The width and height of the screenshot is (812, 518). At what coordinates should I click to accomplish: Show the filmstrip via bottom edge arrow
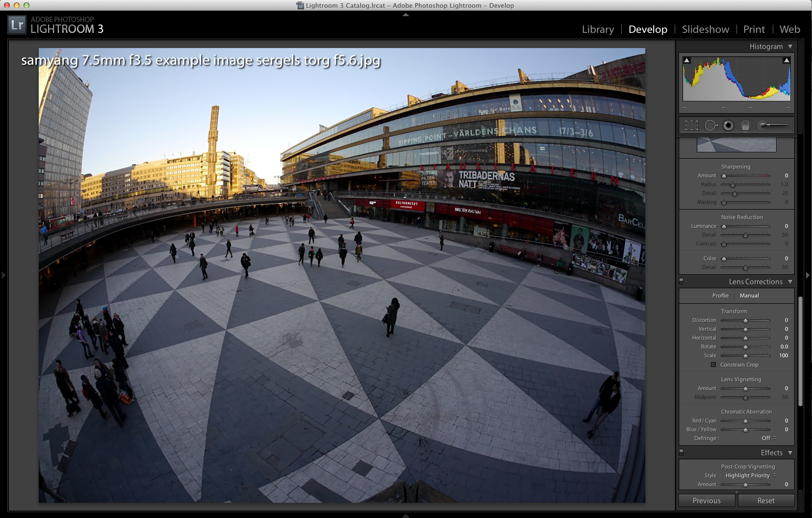point(406,516)
